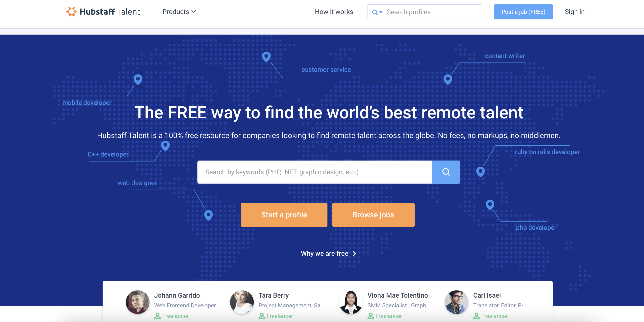Click the C++ developer map pin
This screenshot has width=644, height=322.
coord(165,146)
